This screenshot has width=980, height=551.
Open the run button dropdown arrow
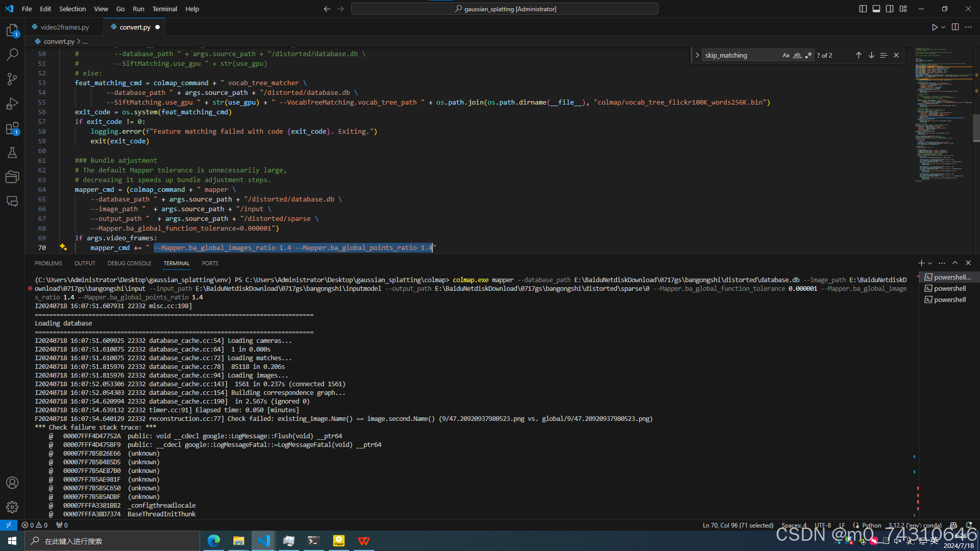(943, 27)
